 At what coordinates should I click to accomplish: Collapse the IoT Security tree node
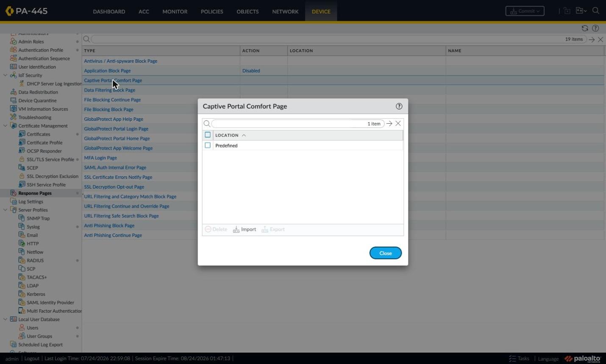[x=5, y=75]
